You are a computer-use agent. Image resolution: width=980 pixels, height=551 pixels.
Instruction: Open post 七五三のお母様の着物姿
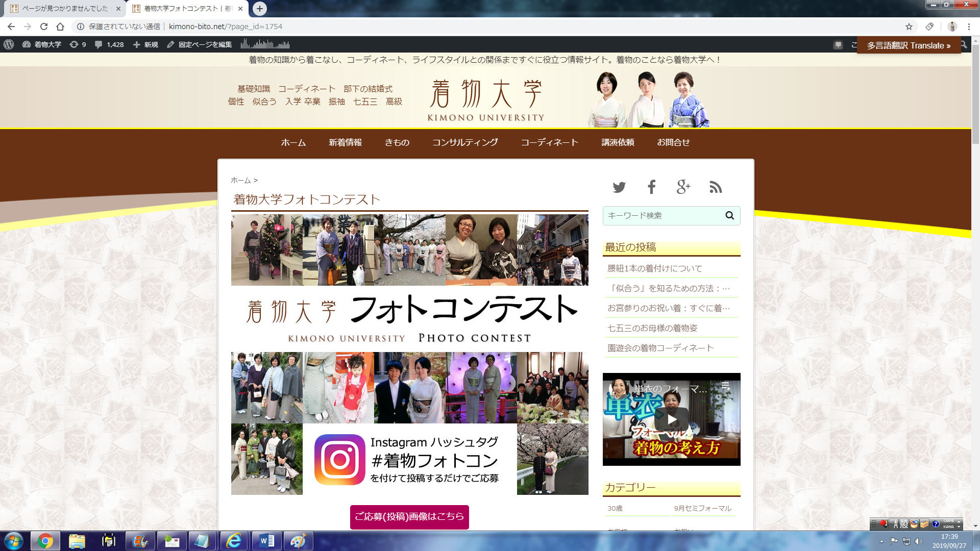(652, 328)
